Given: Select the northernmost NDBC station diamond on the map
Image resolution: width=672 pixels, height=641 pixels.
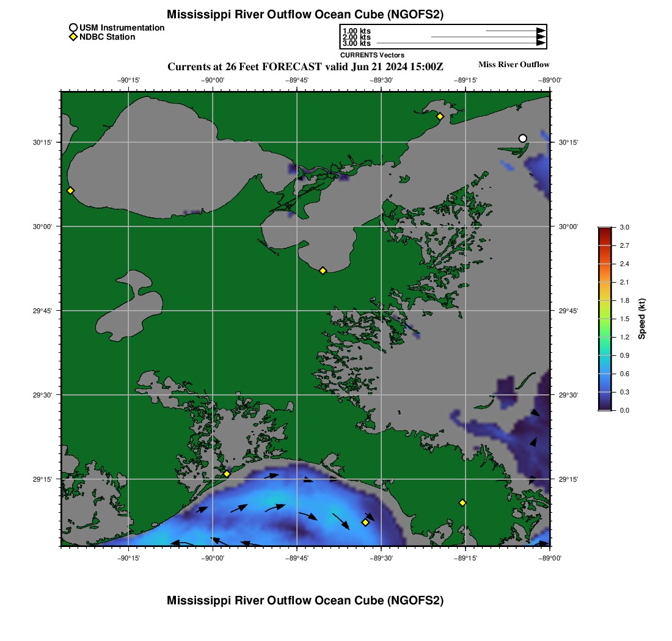Looking at the screenshot, I should [440, 117].
